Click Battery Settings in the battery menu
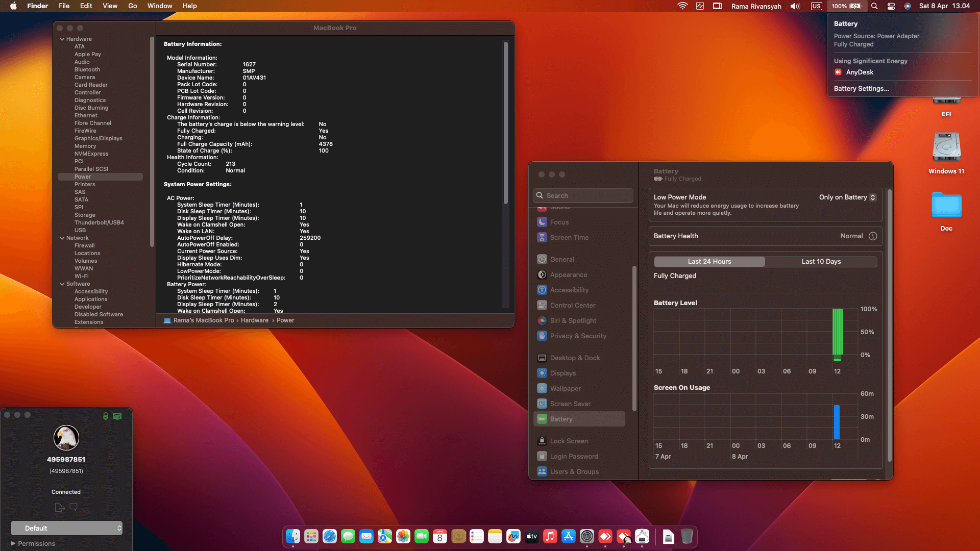This screenshot has width=980, height=551. point(862,88)
